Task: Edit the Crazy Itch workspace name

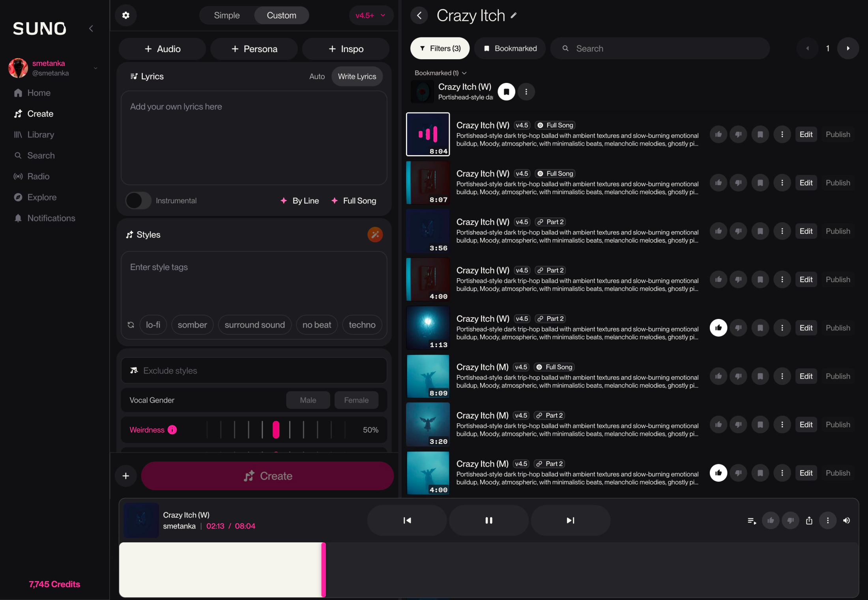Action: coord(514,16)
